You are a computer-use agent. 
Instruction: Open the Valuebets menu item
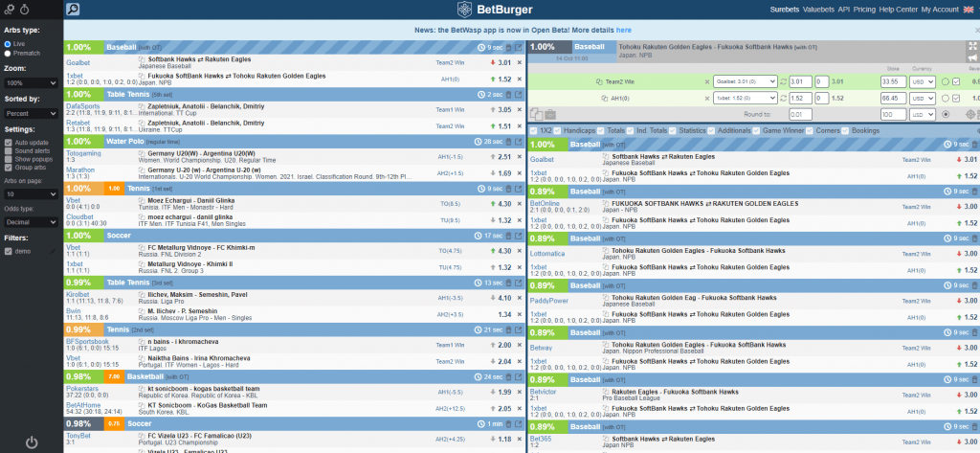click(818, 10)
